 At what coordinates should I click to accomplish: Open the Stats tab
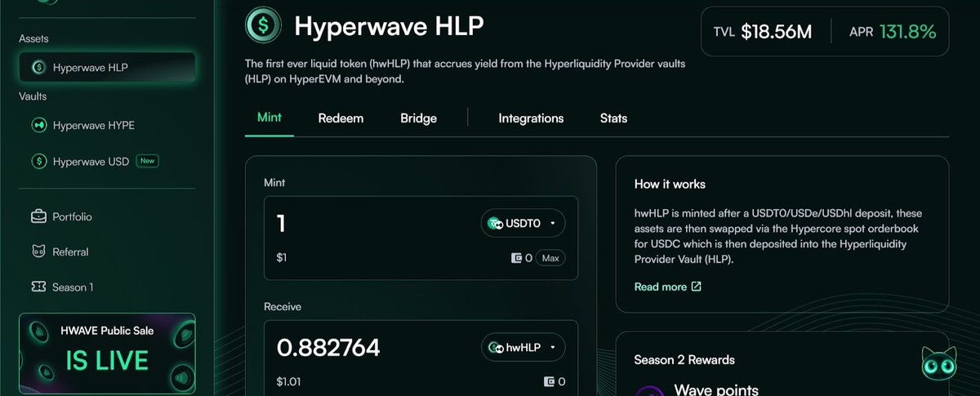coord(614,118)
